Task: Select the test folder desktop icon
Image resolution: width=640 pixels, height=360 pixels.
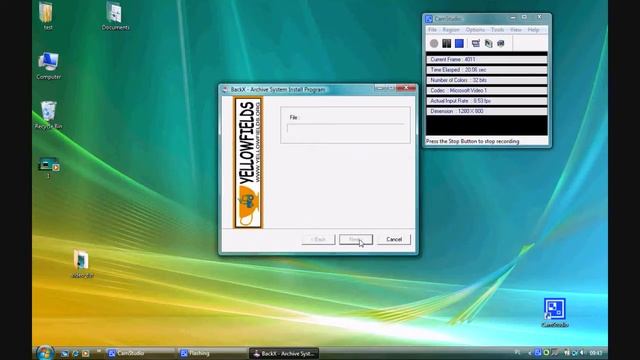Action: (48, 16)
